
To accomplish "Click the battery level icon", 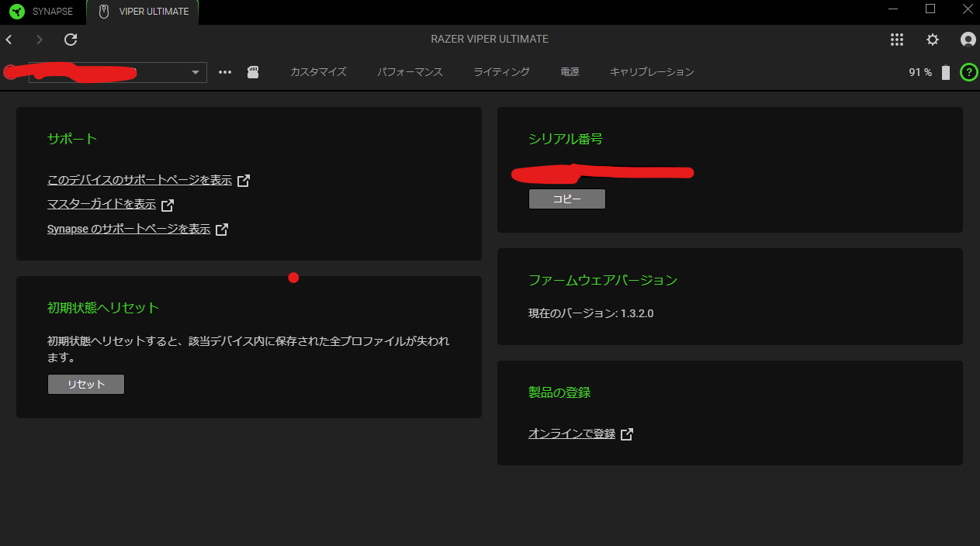I will tap(945, 72).
